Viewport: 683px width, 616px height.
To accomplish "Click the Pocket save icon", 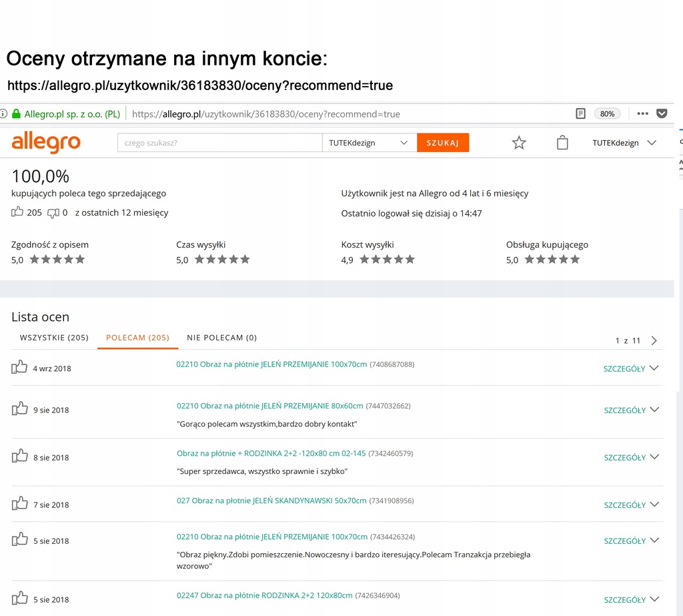I will [662, 113].
